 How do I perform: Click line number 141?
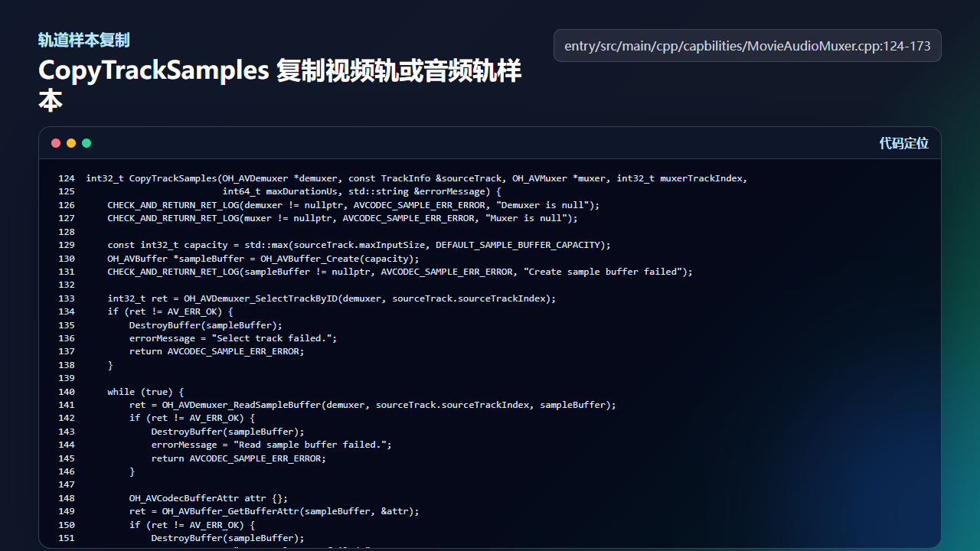67,405
